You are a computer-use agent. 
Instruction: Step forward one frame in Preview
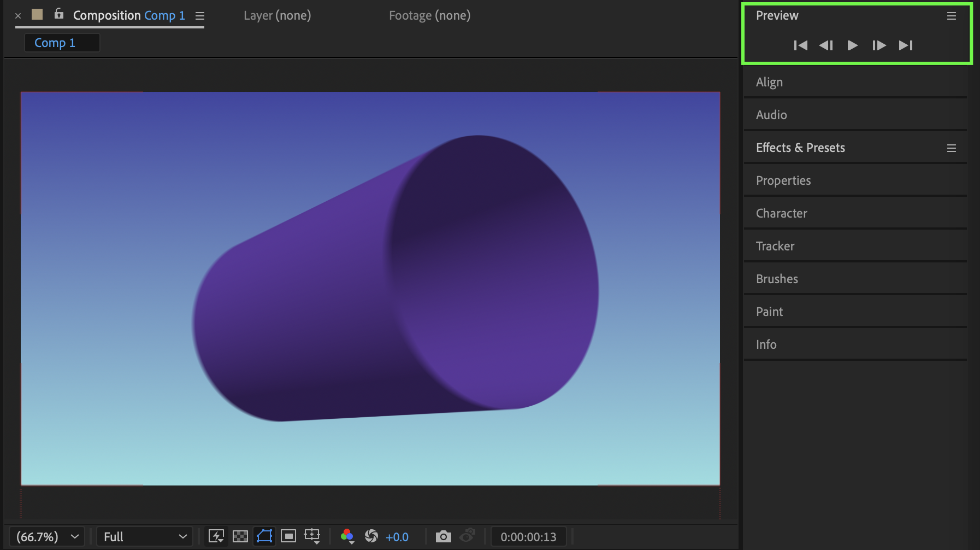[879, 45]
